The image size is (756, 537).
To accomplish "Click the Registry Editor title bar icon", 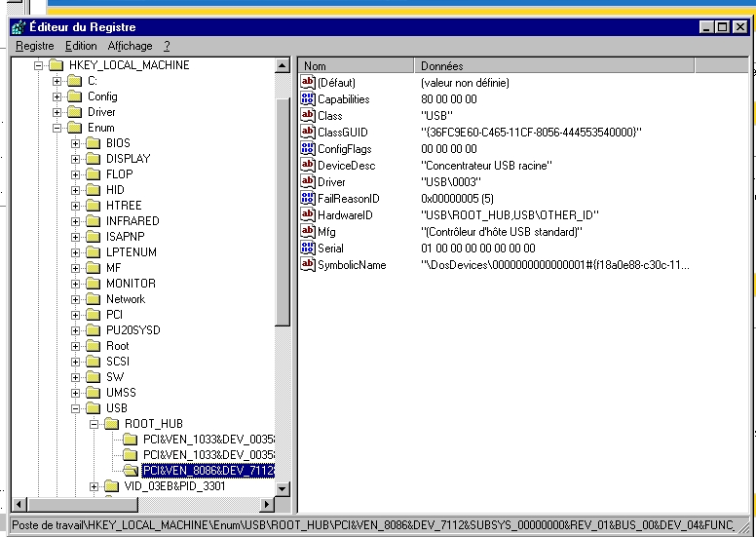I will tap(19, 27).
